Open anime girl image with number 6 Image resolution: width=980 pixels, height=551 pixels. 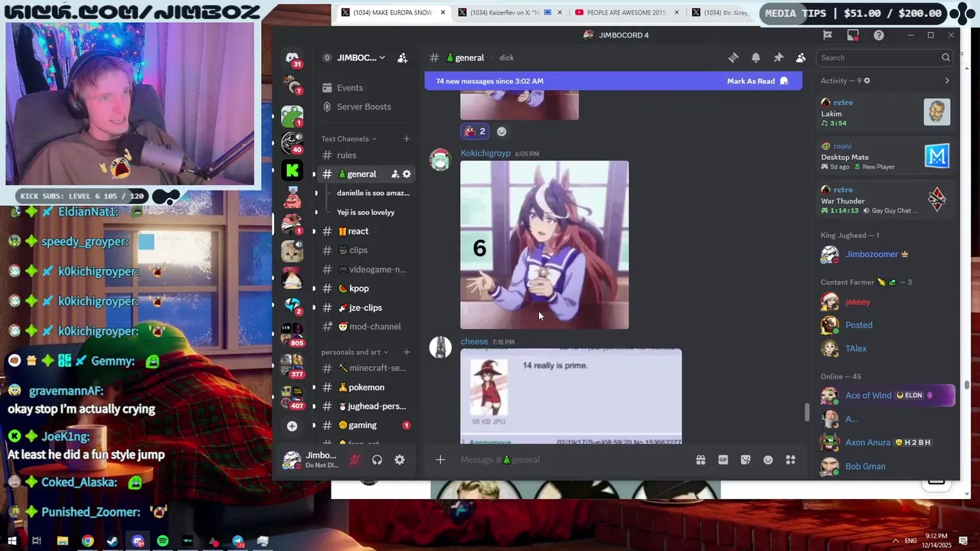click(544, 245)
